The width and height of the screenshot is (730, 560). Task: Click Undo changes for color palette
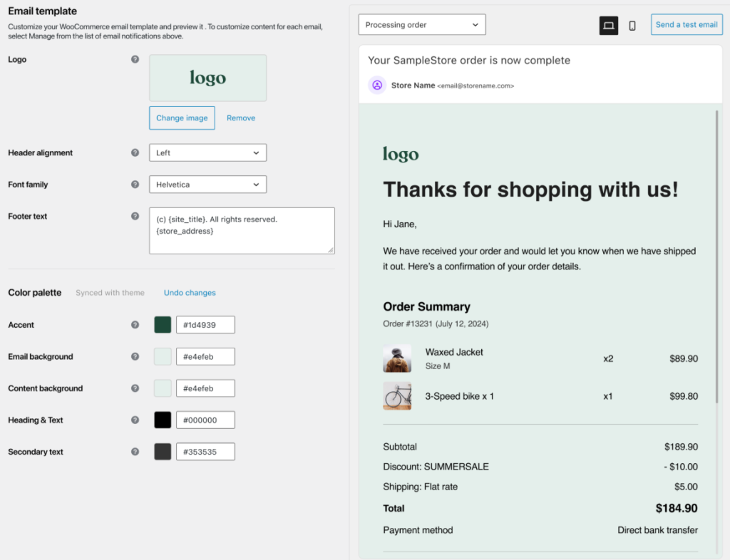[189, 292]
